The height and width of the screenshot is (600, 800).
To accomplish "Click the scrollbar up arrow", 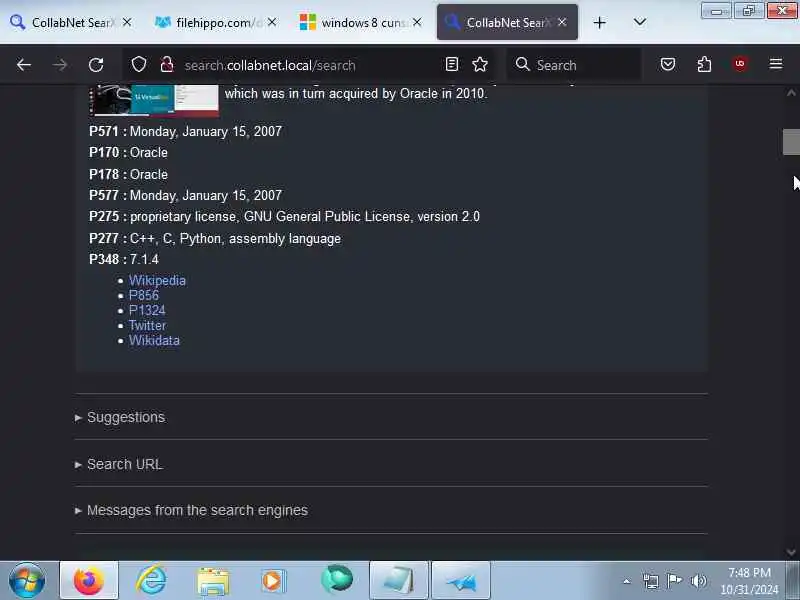I will [x=791, y=93].
